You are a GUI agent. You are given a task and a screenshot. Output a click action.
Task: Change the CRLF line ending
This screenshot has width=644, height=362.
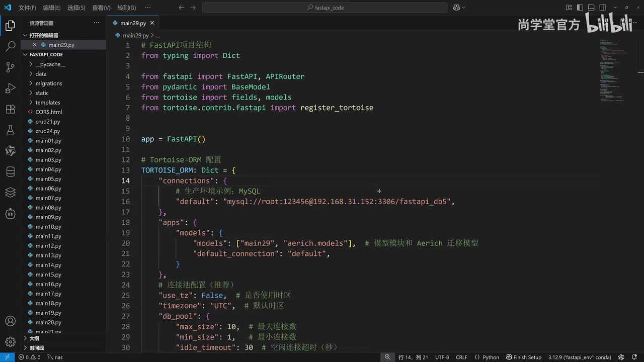coord(461,357)
